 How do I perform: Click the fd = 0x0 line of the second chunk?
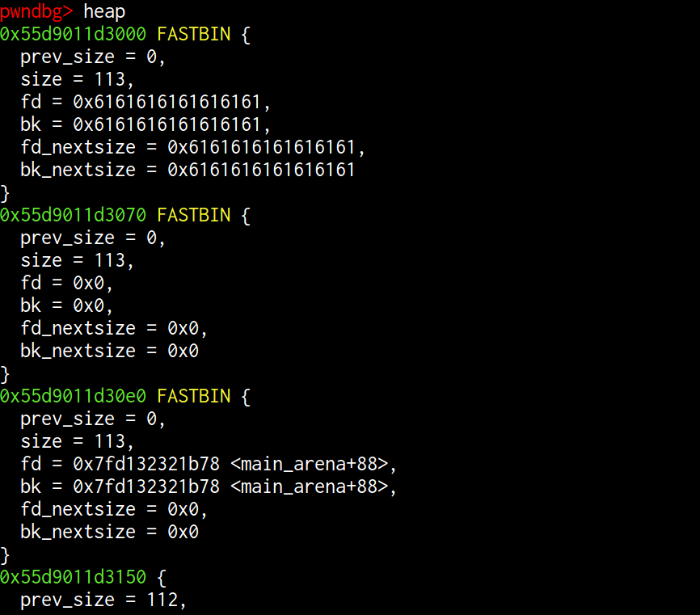(x=67, y=283)
